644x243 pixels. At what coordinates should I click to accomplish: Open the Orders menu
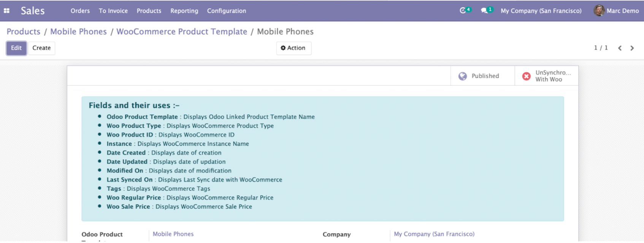pyautogui.click(x=80, y=11)
